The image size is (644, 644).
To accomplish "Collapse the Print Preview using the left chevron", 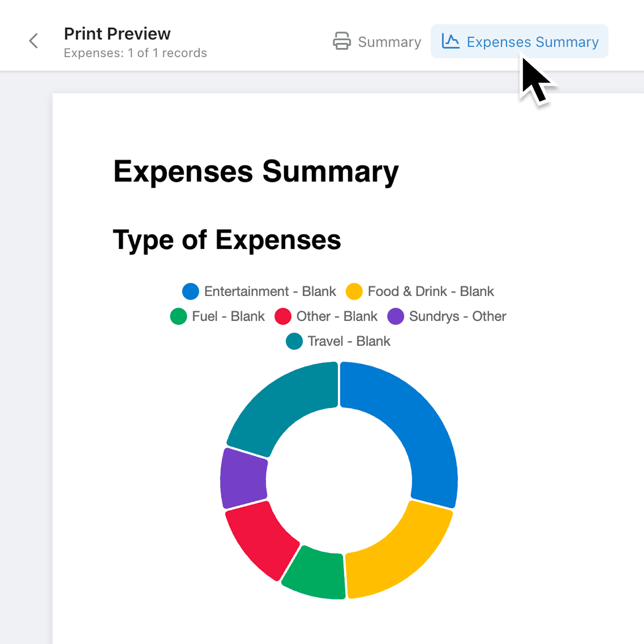I will [x=33, y=41].
